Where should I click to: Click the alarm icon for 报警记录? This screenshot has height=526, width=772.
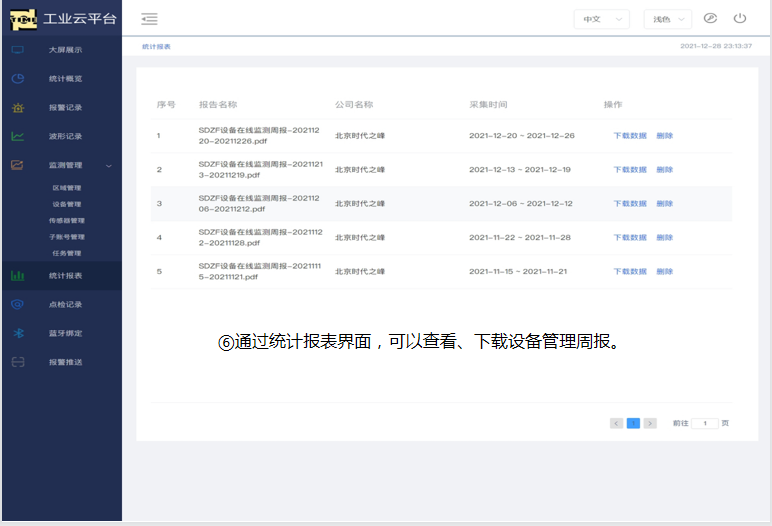(17, 107)
